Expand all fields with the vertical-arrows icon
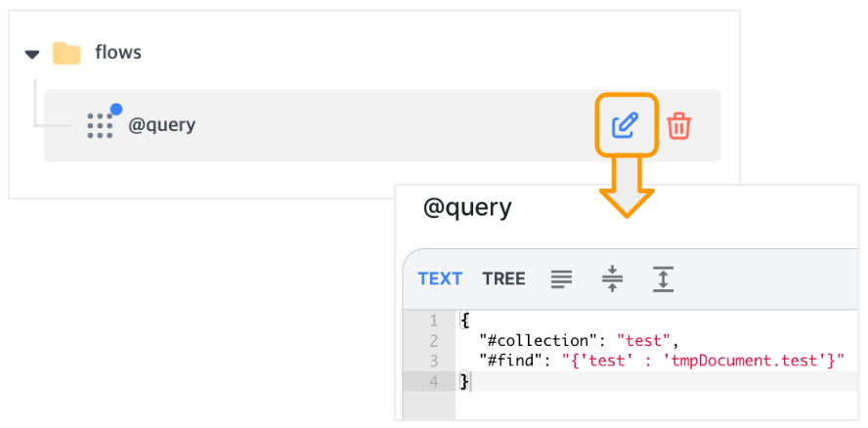The height and width of the screenshot is (428, 868). [x=663, y=278]
